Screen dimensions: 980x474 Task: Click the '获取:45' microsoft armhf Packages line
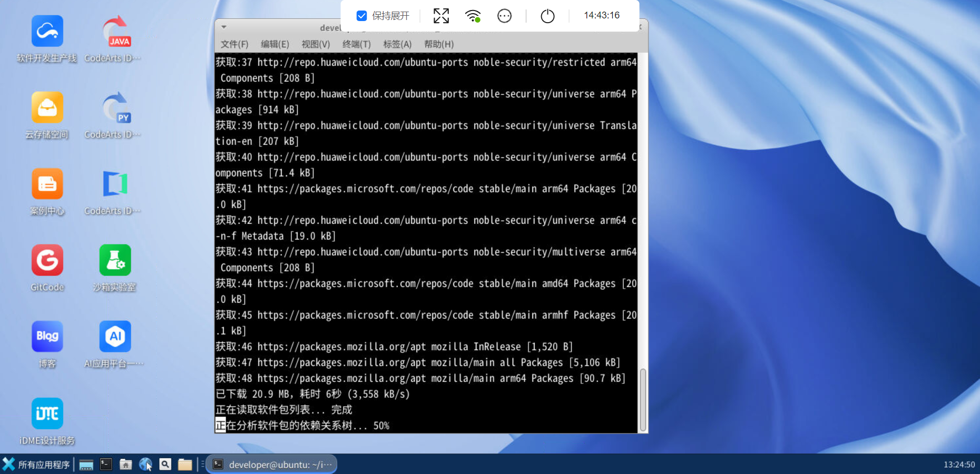pyautogui.click(x=426, y=323)
